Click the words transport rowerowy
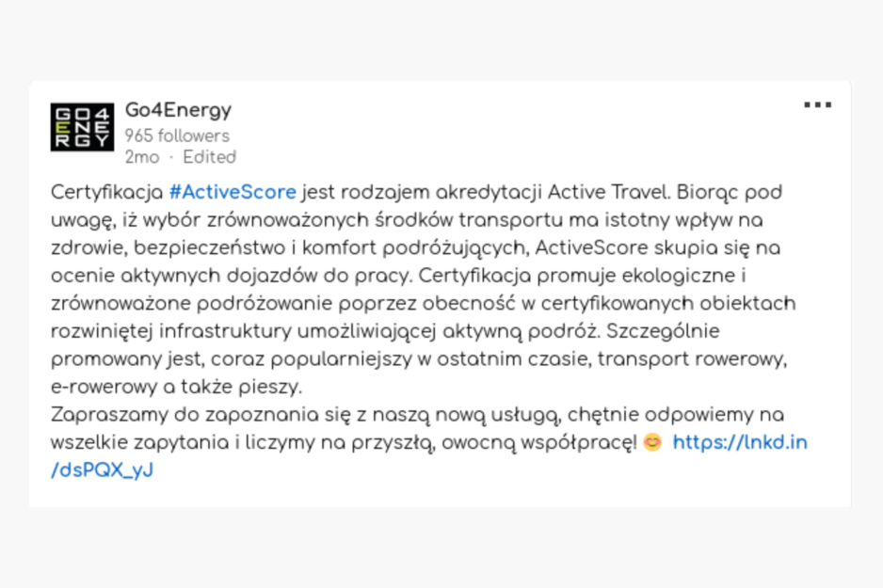883x588 pixels. pyautogui.click(x=692, y=359)
